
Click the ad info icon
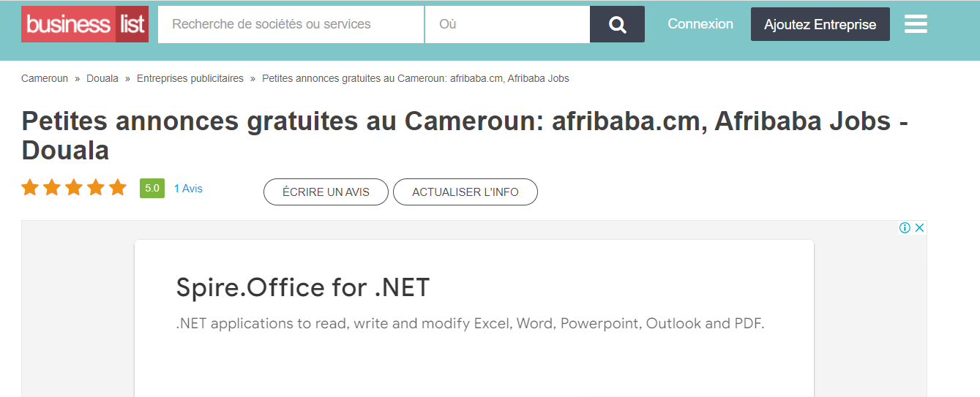tap(905, 227)
